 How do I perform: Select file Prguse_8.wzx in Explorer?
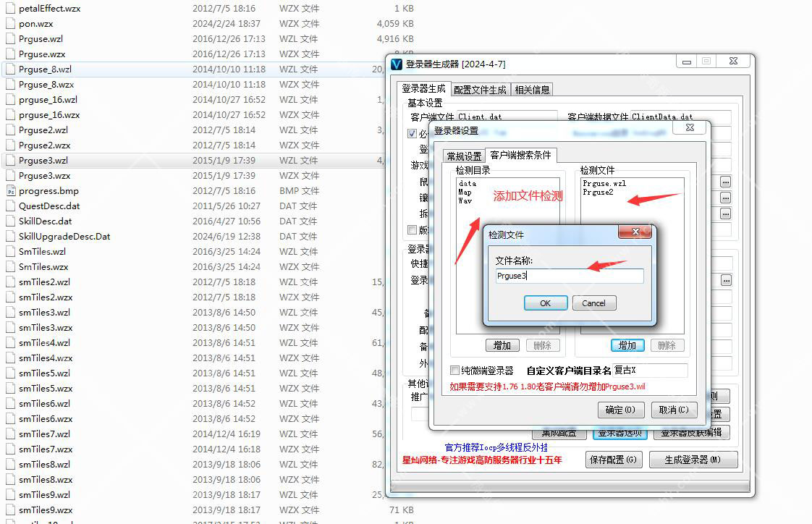pyautogui.click(x=46, y=85)
